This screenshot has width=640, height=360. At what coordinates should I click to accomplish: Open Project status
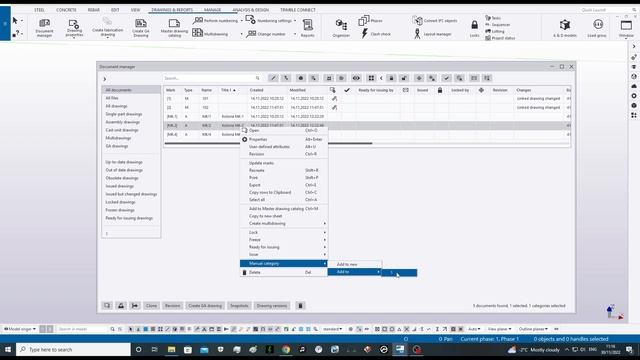pyautogui.click(x=500, y=38)
